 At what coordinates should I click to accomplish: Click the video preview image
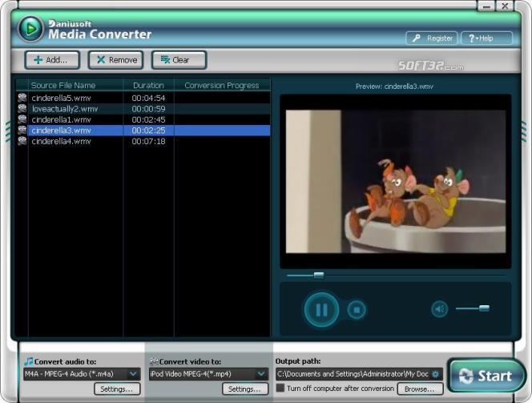coord(396,182)
